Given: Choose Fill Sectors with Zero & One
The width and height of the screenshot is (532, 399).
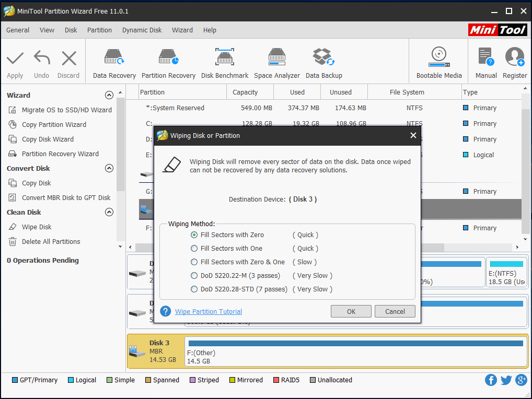Looking at the screenshot, I should [194, 262].
